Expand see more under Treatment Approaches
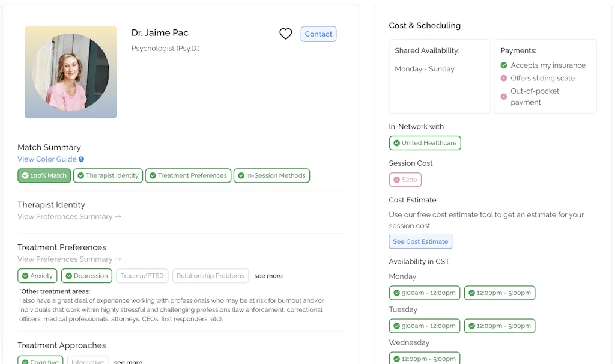 pos(128,362)
